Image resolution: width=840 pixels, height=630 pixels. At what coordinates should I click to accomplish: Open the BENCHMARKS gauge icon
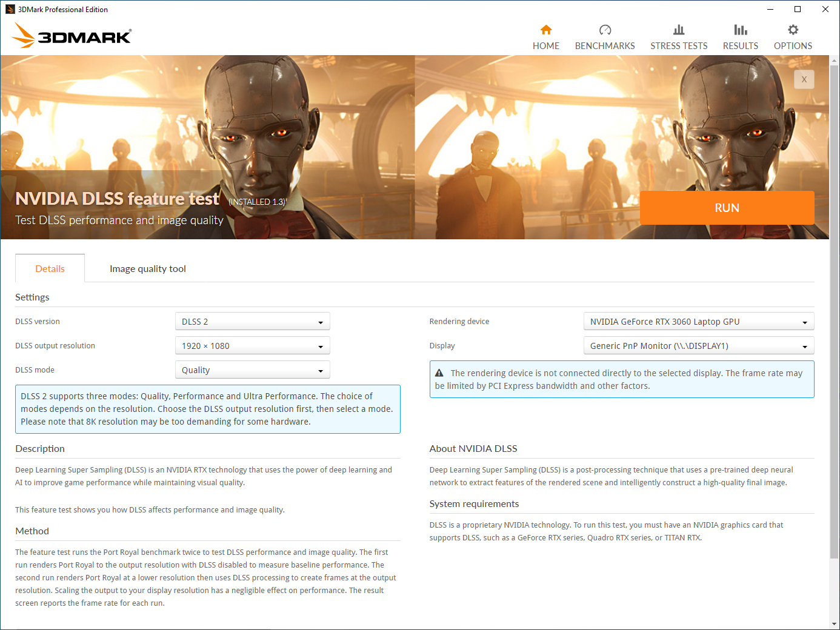605,30
